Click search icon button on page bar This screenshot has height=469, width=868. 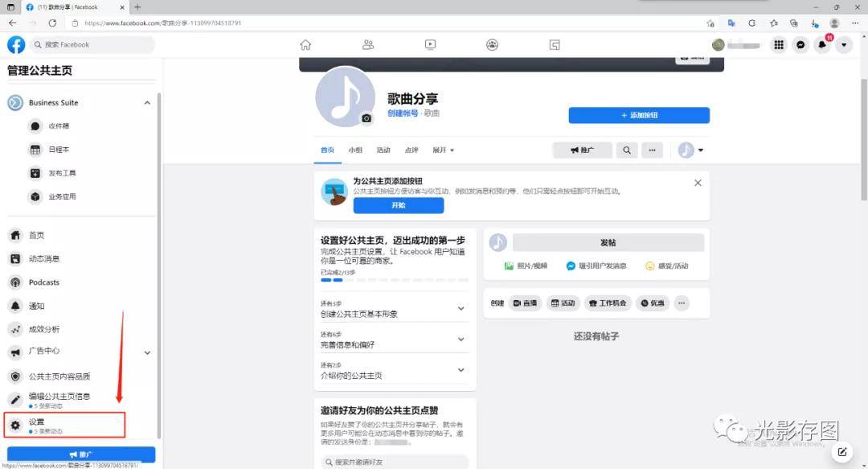pos(627,150)
